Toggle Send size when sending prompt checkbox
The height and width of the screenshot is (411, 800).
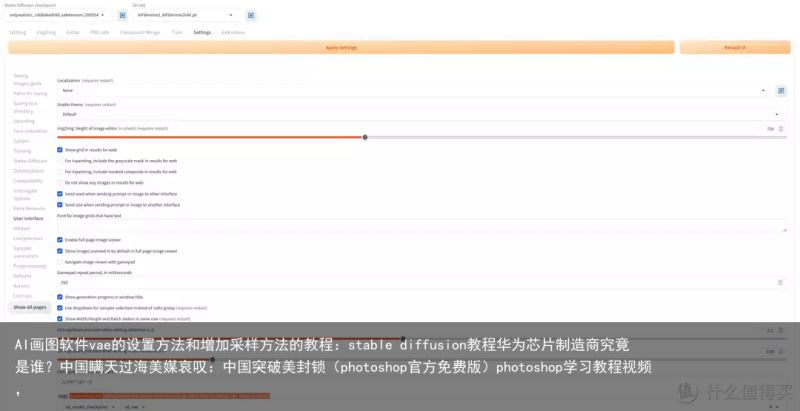60,204
